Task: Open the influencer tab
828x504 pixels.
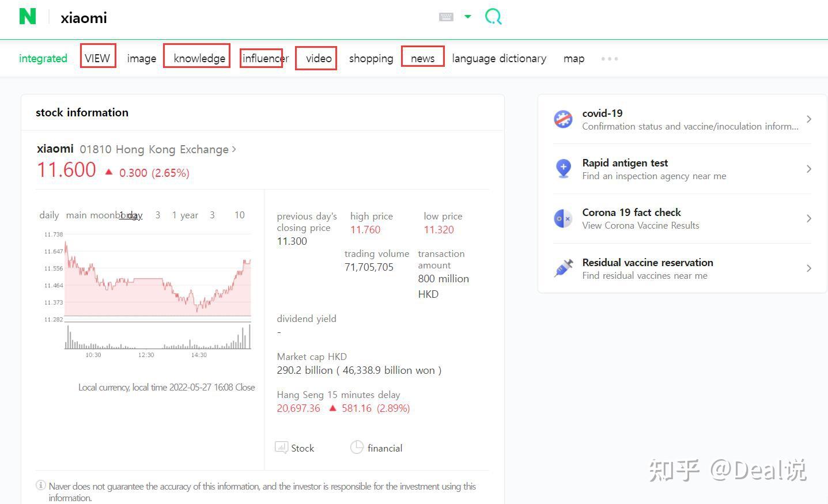Action: (x=266, y=58)
